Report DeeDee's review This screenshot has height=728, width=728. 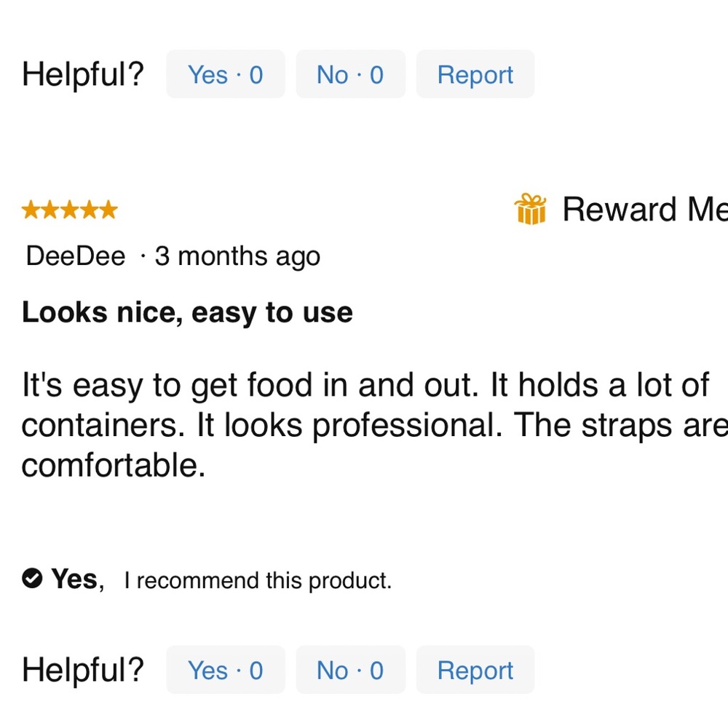[x=475, y=670]
